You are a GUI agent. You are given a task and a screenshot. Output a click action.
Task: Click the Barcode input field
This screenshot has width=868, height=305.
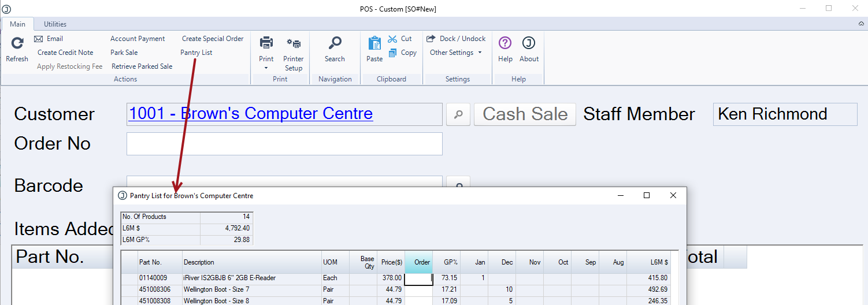[284, 181]
